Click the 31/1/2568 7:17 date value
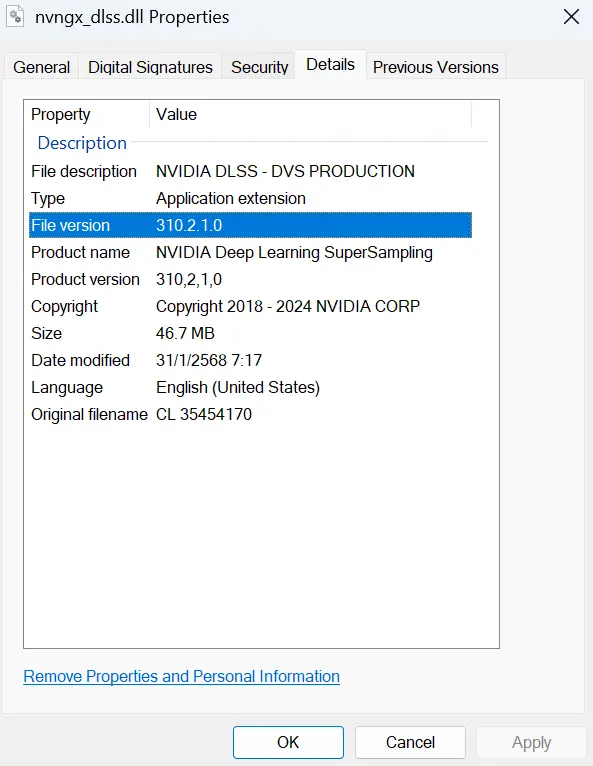Image resolution: width=593 pixels, height=766 pixels. 209,361
